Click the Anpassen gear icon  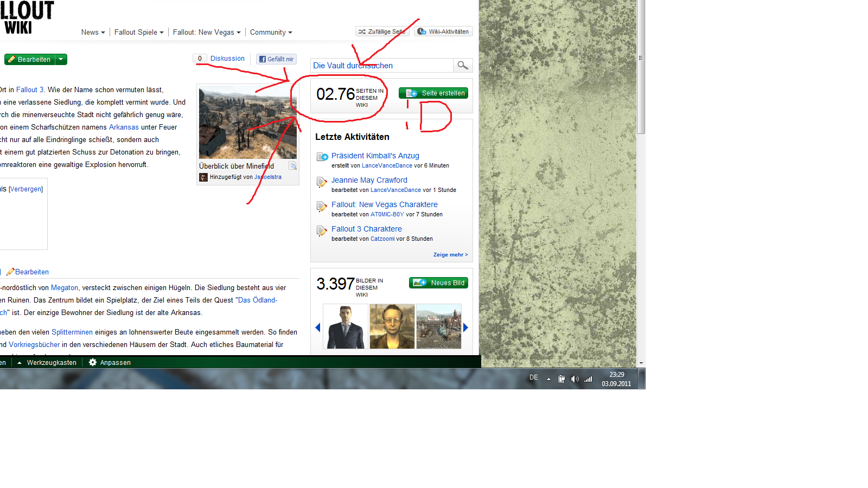pyautogui.click(x=93, y=362)
